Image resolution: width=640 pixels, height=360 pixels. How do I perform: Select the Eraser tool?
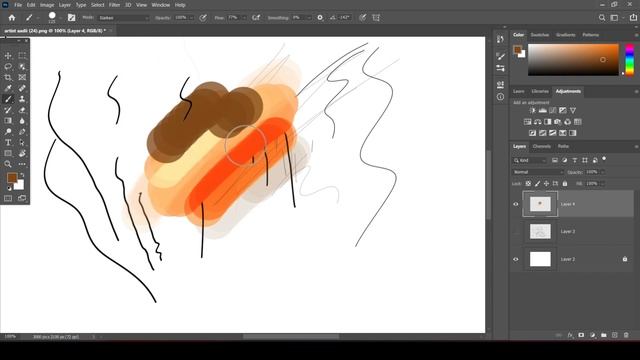coord(22,110)
